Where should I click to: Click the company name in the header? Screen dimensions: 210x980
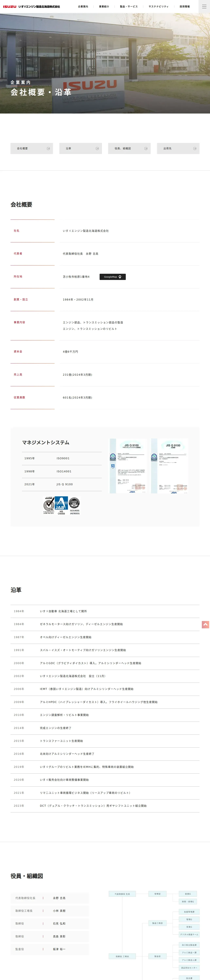tap(39, 7)
